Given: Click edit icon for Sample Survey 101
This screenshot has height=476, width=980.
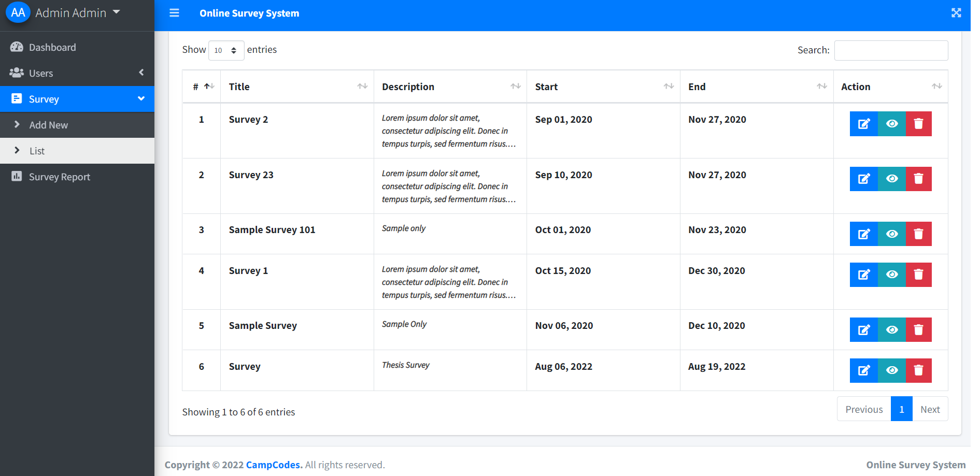Looking at the screenshot, I should pyautogui.click(x=863, y=234).
